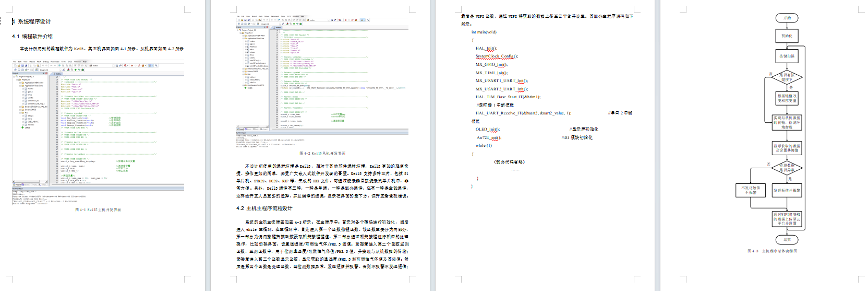Viewport: 868px width, 291px height.
Task: Click code line 'MX_GPIO_Init();'
Action: coord(491,65)
